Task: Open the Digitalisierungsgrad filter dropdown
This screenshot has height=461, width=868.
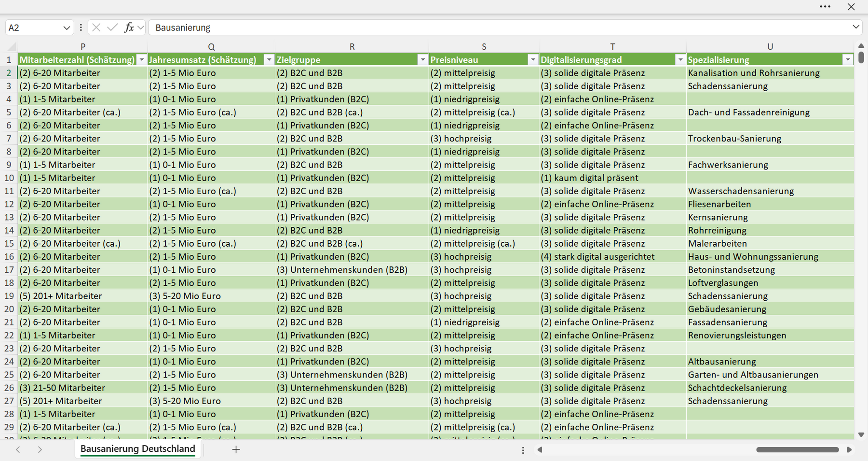Action: click(x=680, y=60)
